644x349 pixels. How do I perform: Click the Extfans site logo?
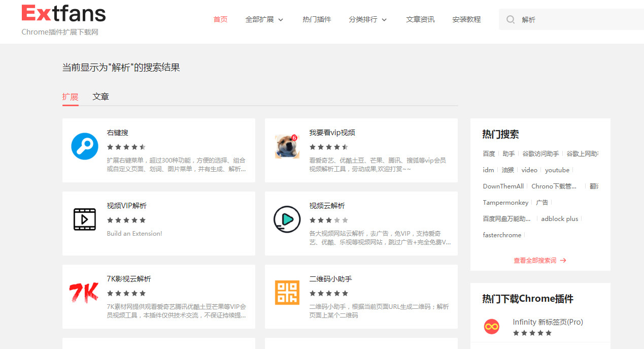[64, 14]
